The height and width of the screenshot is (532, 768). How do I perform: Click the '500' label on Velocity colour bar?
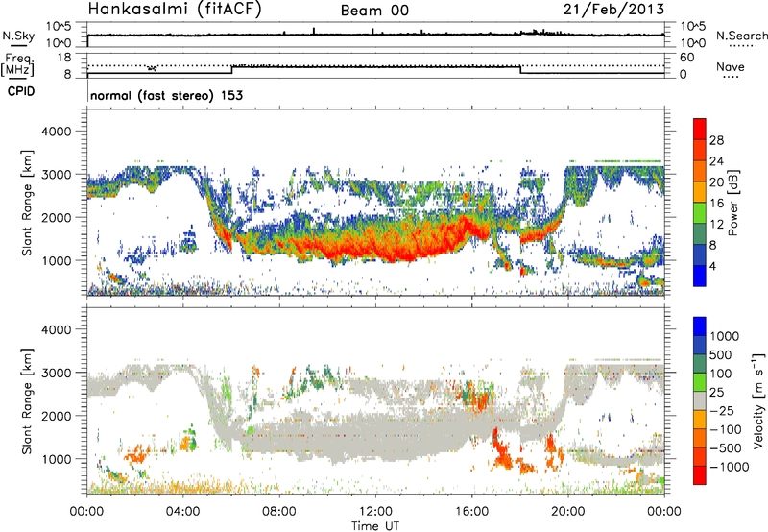pos(720,354)
